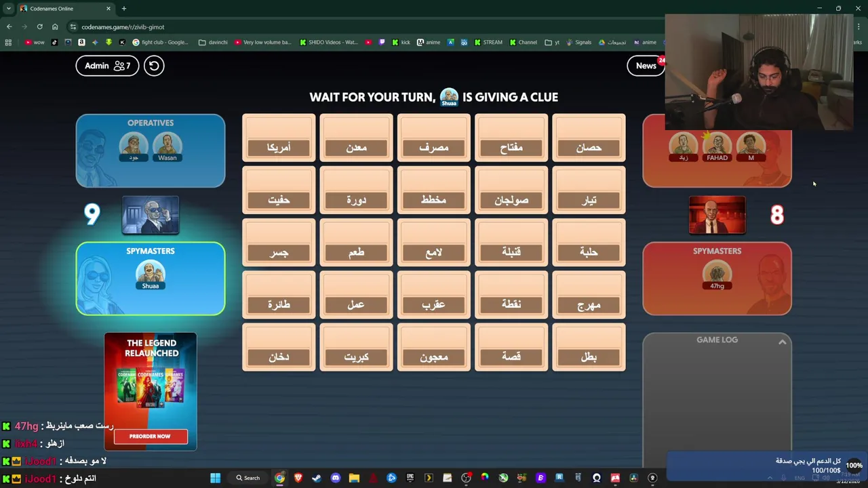Choose the مخطط card
Screen dimensions: 868x488
click(434, 190)
